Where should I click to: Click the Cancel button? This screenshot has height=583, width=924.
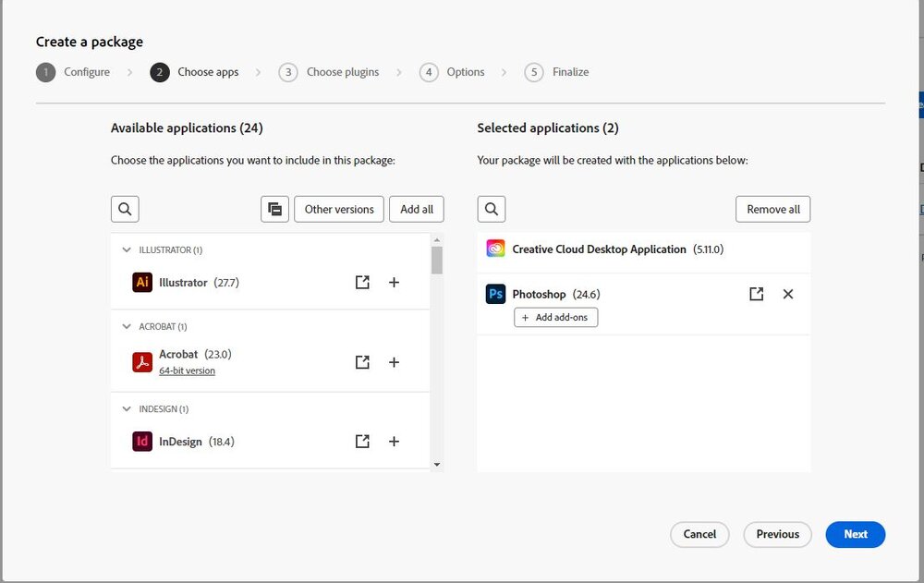pyautogui.click(x=699, y=534)
